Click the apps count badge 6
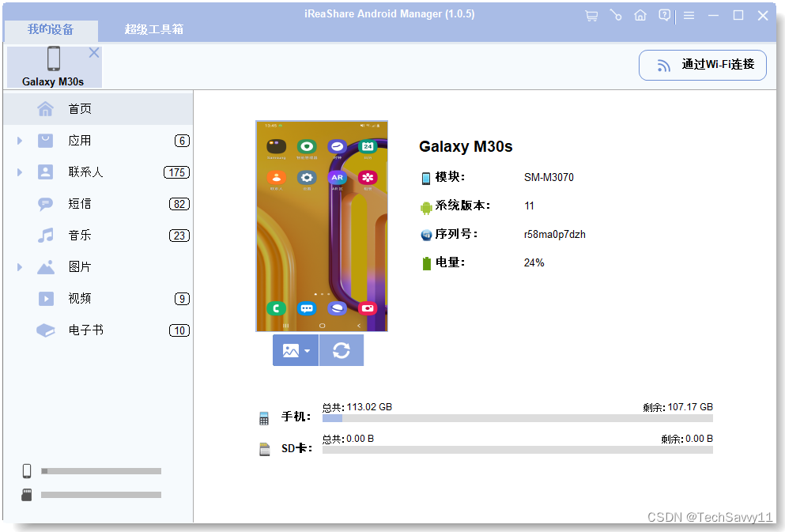This screenshot has height=532, width=785. (x=182, y=141)
